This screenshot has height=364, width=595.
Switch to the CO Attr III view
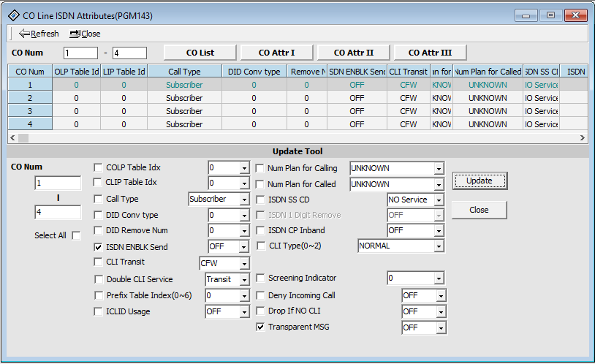430,53
